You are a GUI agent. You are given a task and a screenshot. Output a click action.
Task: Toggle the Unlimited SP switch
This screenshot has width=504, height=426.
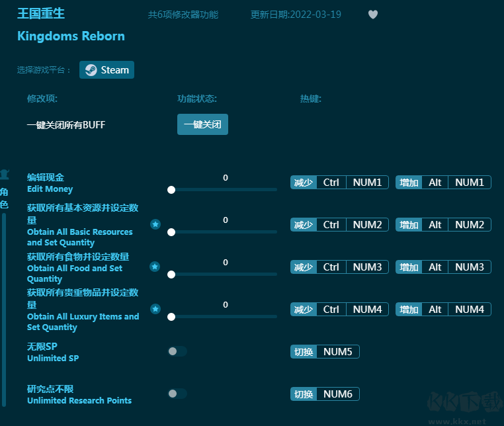tap(177, 351)
